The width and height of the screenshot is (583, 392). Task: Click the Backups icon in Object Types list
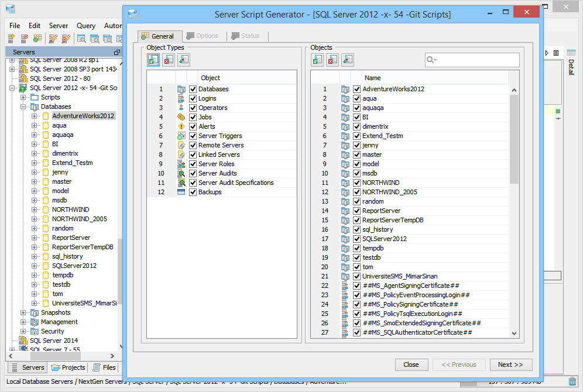[181, 192]
